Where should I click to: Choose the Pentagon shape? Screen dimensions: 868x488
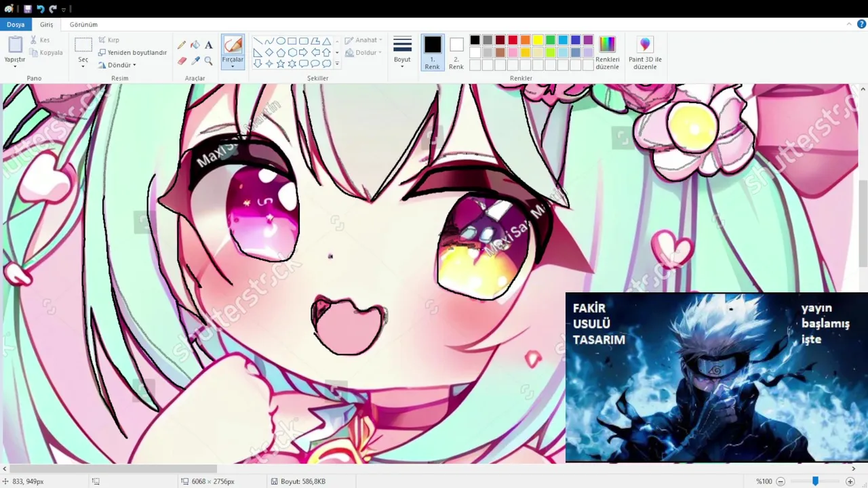(281, 52)
